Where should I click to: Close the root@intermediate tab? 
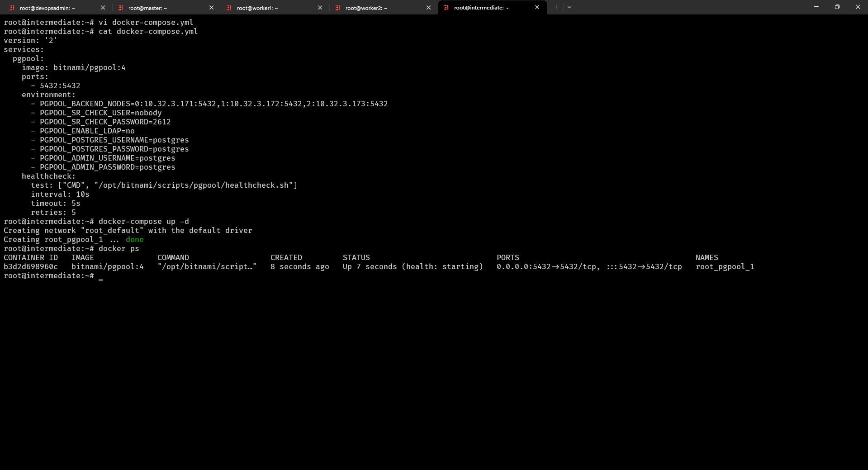537,7
